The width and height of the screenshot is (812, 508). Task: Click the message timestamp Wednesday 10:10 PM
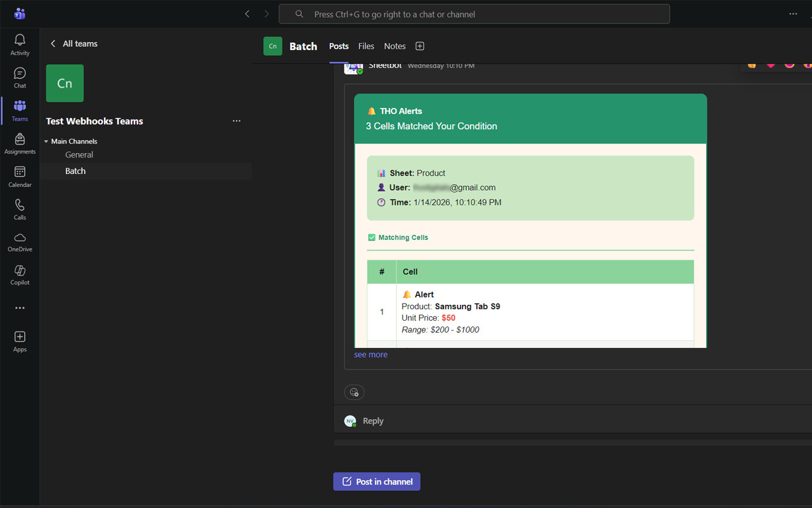[441, 66]
